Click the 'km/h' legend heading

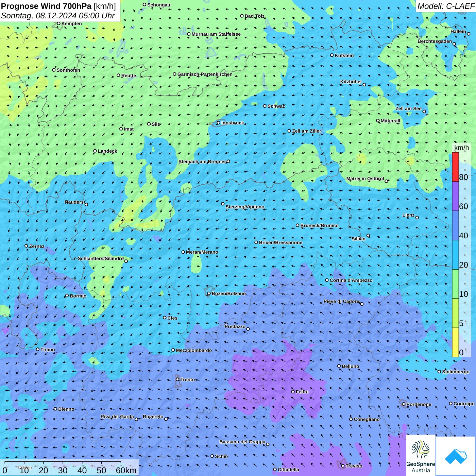[461, 148]
